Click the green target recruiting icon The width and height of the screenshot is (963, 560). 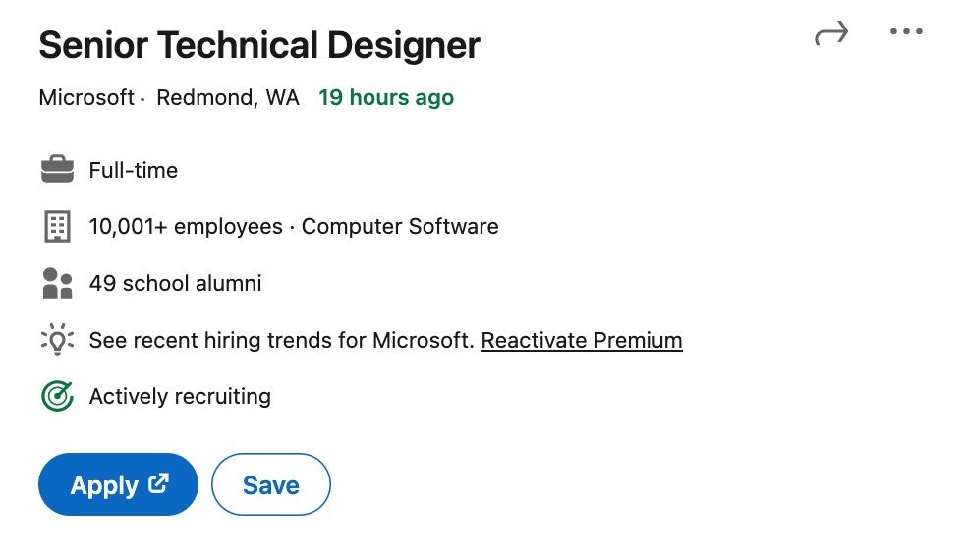point(57,397)
